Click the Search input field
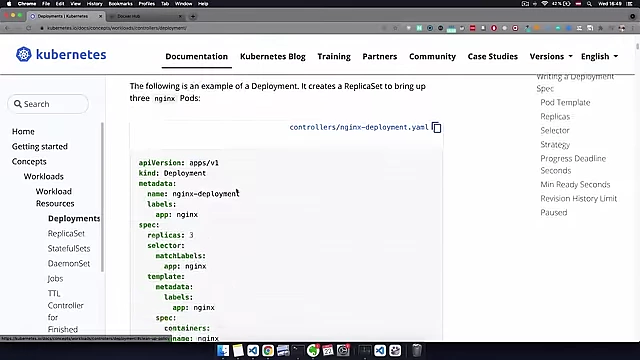 click(48, 104)
